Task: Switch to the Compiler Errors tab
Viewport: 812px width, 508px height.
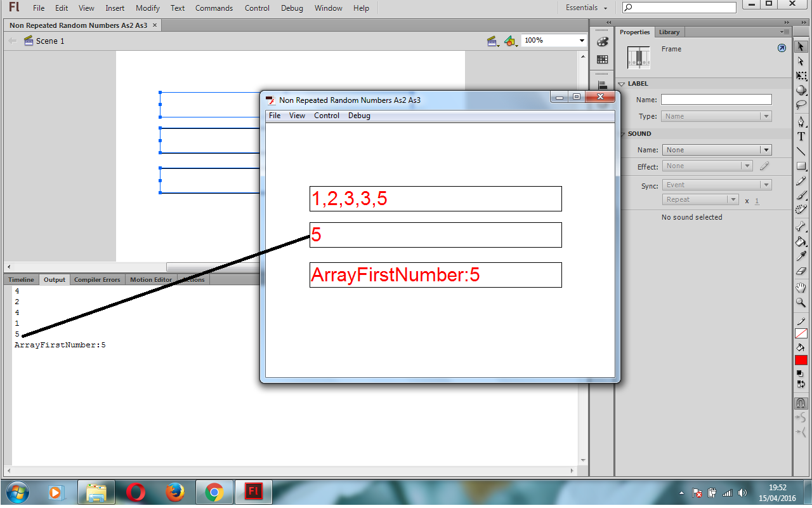Action: coord(97,279)
